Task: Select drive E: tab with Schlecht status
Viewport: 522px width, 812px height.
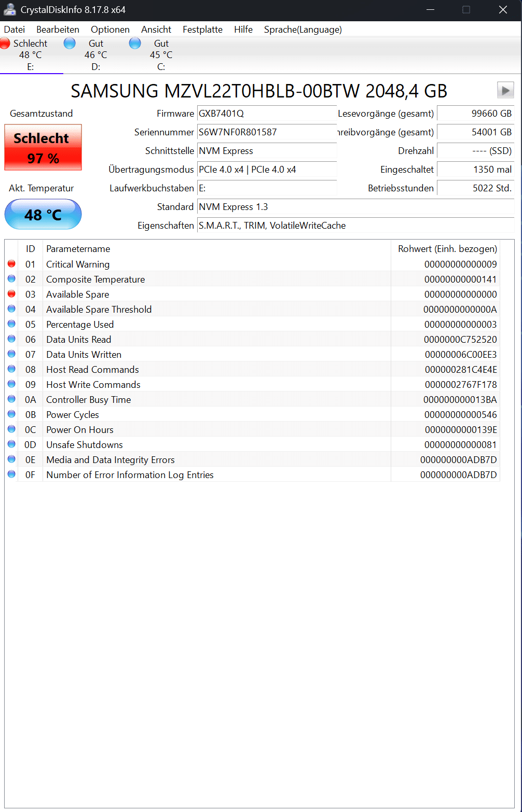Action: (x=31, y=55)
